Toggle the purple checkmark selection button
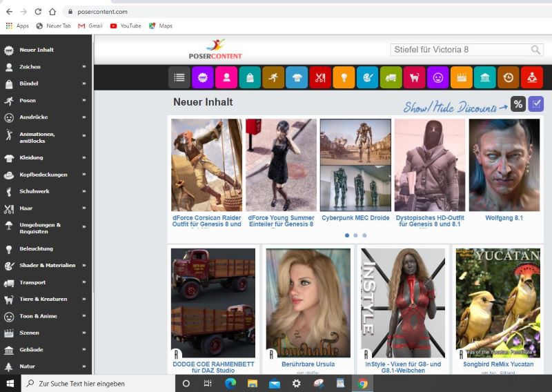This screenshot has height=392, width=552. click(536, 104)
